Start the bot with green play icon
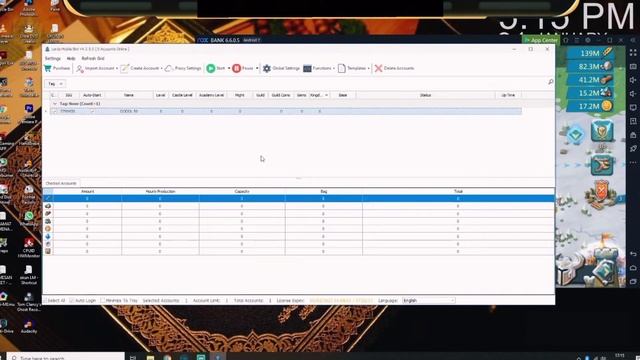Screen dimensions: 640x360 pos(211,69)
